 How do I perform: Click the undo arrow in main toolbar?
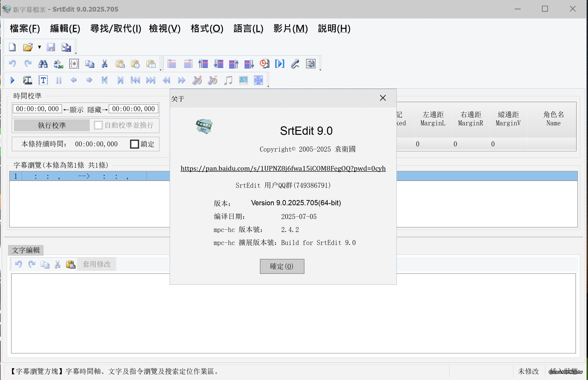click(x=12, y=64)
